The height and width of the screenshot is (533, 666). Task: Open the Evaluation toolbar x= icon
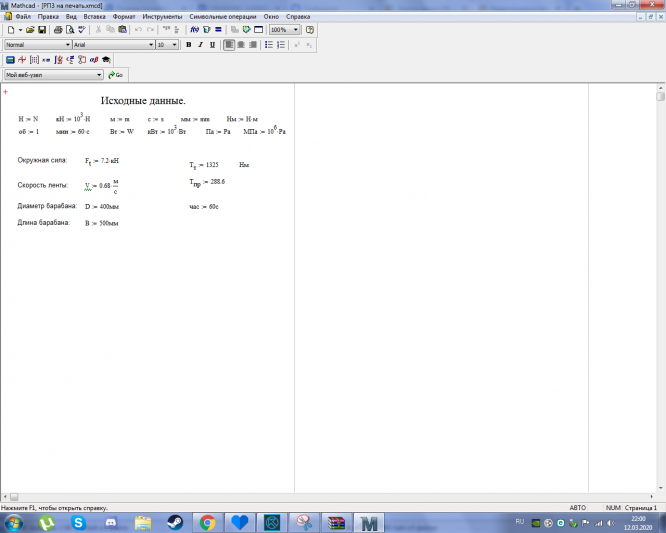pyautogui.click(x=46, y=60)
